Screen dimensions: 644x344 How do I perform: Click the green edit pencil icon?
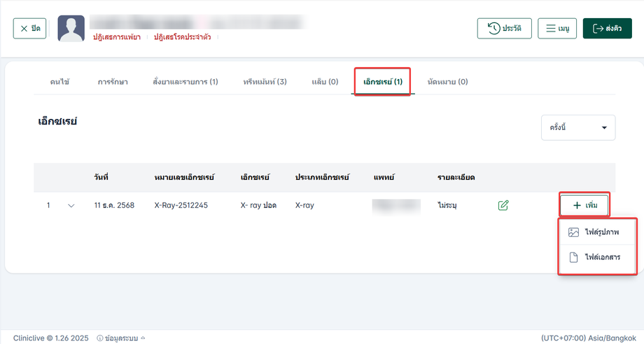pos(503,205)
